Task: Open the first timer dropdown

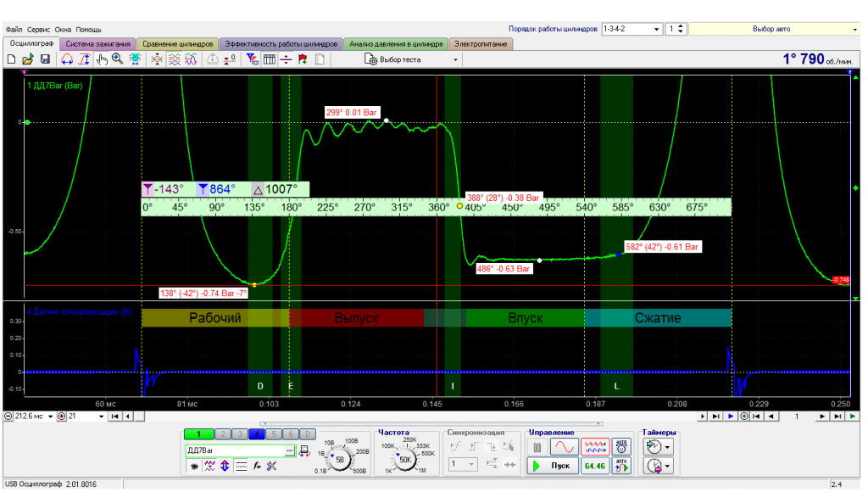Action: coord(658,446)
